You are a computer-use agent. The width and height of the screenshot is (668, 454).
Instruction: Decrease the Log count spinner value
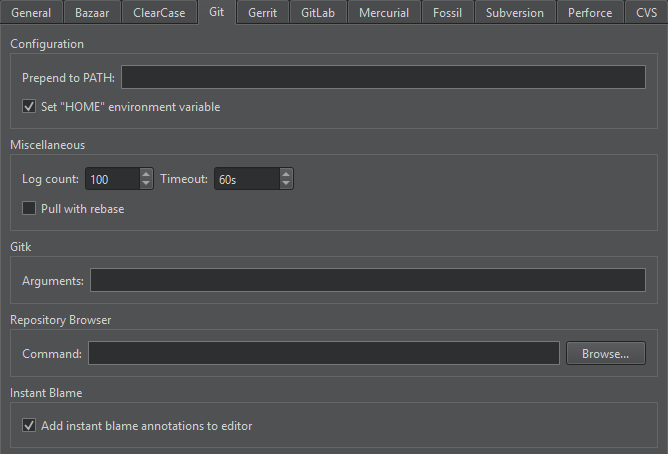coord(146,184)
